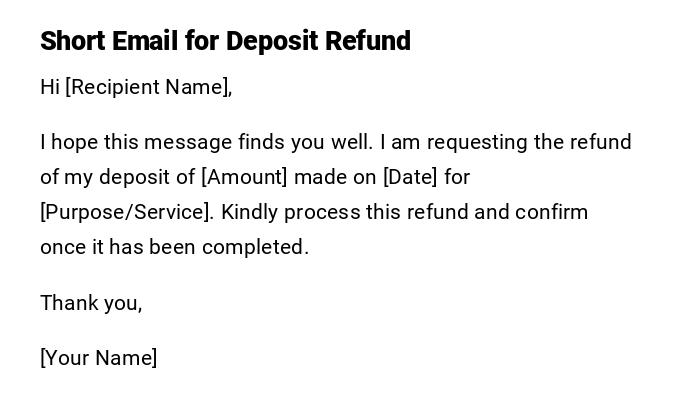Click the [Purpose/Service] placeholder
This screenshot has height=420, width=700.
(x=126, y=212)
